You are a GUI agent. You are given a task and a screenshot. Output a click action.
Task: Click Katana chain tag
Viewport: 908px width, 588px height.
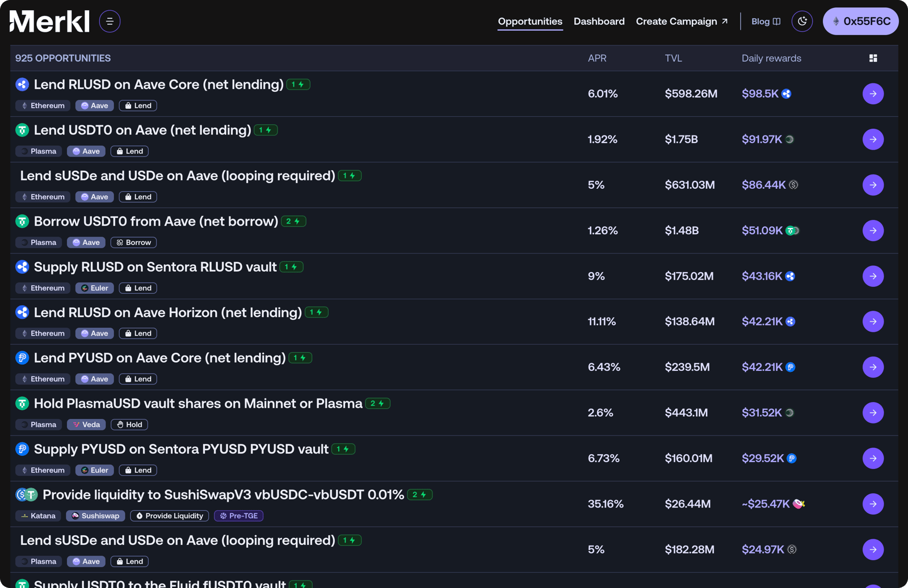[x=38, y=516]
